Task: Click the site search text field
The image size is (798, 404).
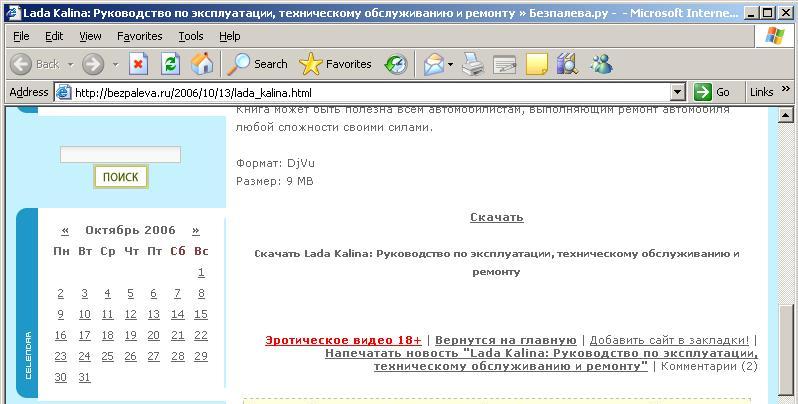Action: coord(120,154)
